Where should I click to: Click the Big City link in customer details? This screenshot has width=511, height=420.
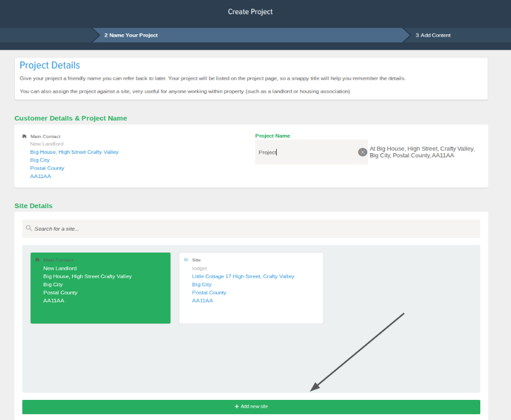tap(40, 160)
